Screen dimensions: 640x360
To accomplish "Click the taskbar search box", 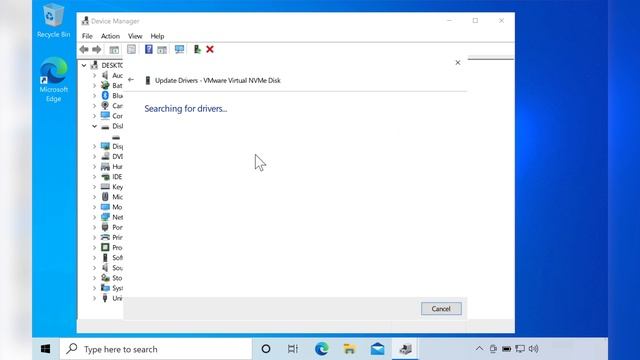I will click(x=156, y=349).
